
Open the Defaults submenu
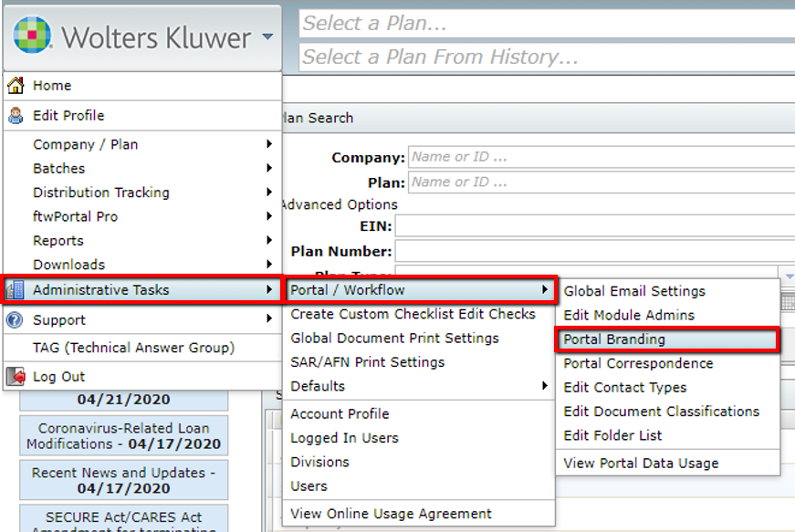coord(419,386)
